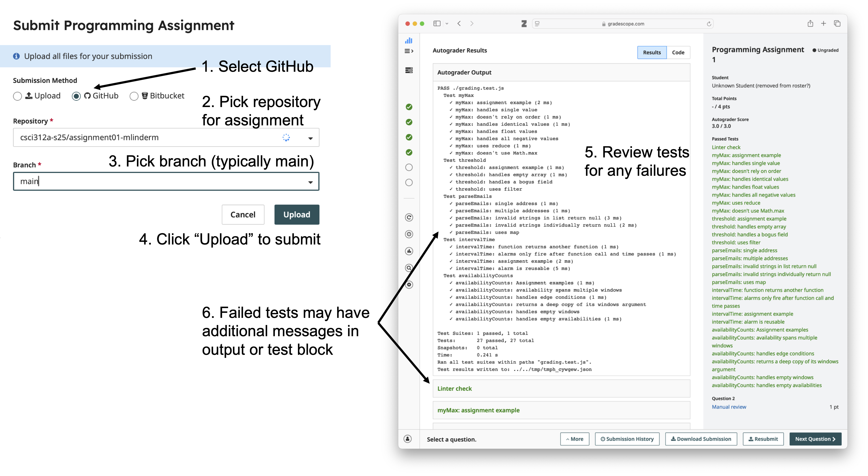Click the Resubmit button

[x=763, y=439]
